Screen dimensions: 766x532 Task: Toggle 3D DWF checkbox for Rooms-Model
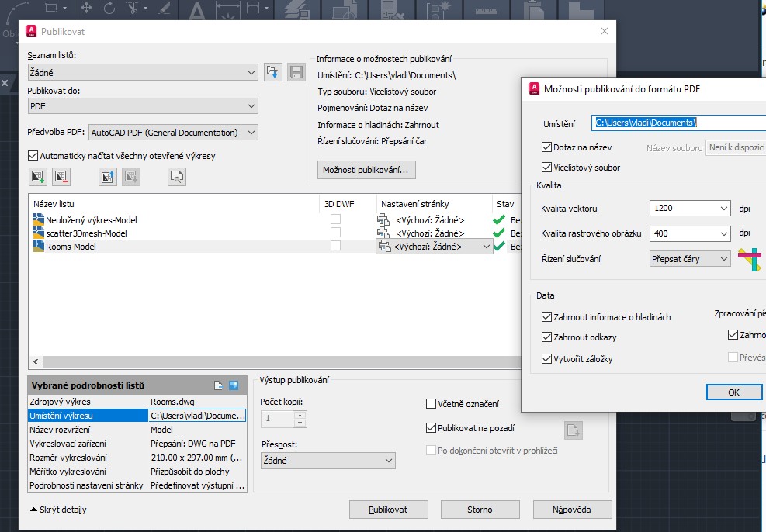[335, 246]
